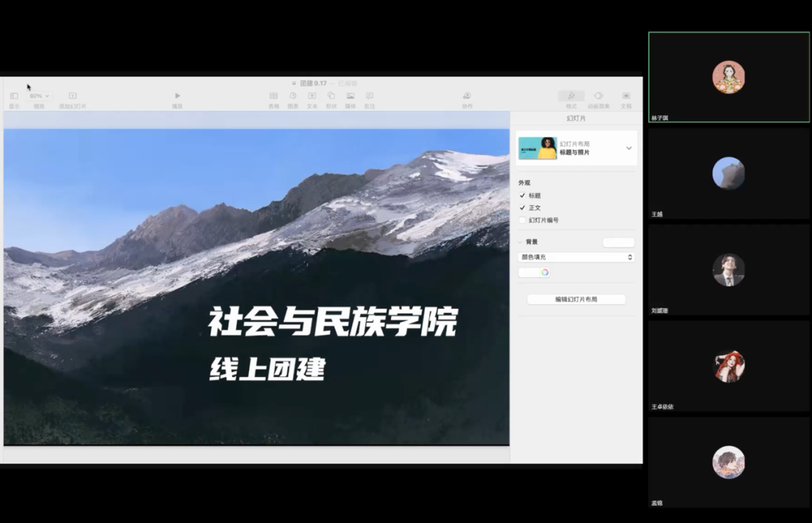Click the 添加幻灯片 (Add Slide) icon
Viewport: 812px width, 523px height.
coord(72,96)
